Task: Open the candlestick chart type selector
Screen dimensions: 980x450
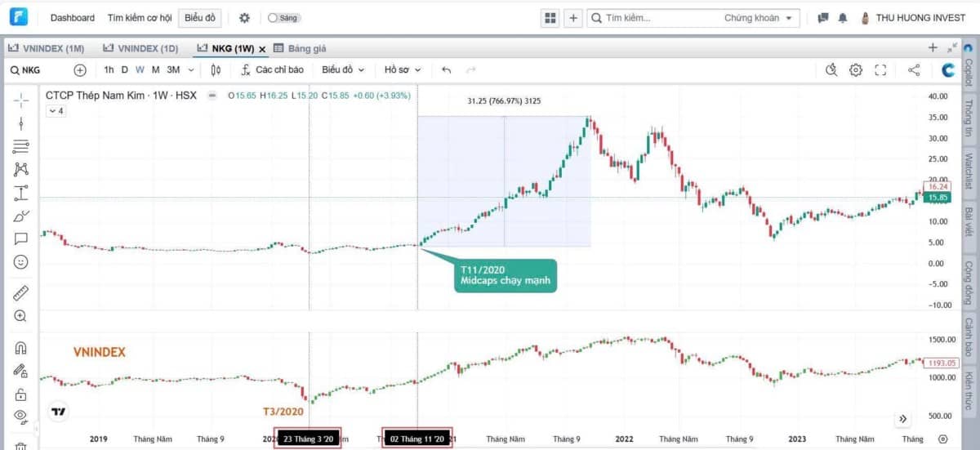Action: click(x=217, y=70)
